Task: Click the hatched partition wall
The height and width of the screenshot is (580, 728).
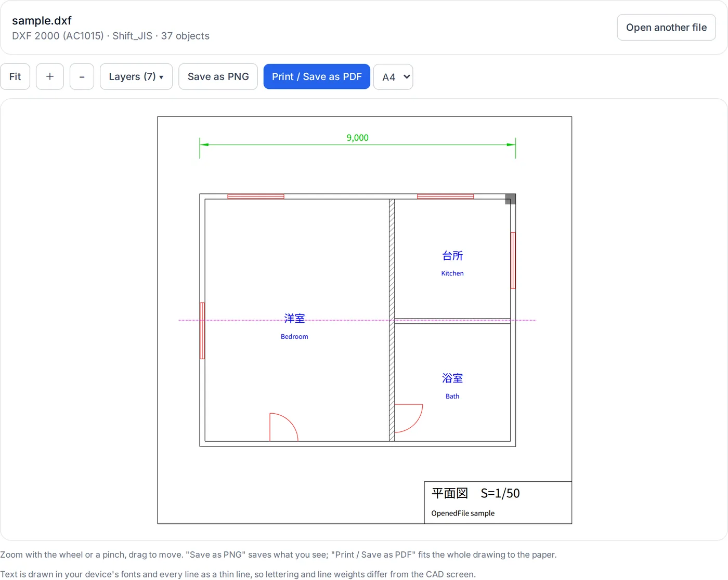Action: (x=392, y=320)
